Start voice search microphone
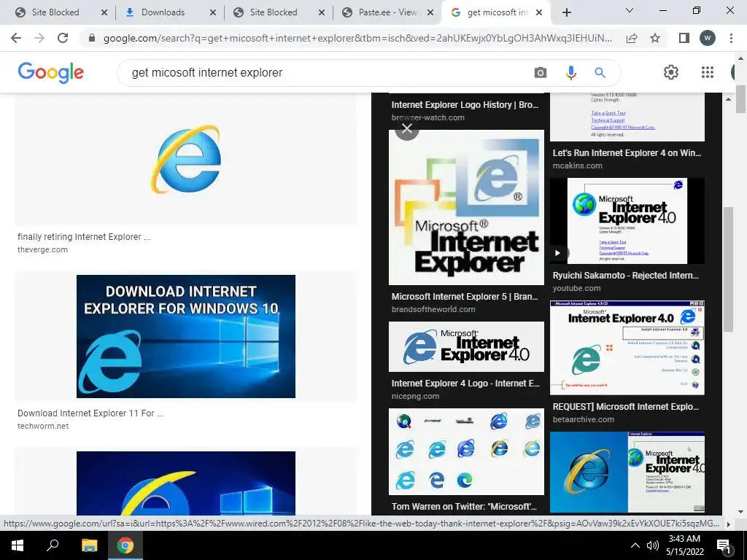The width and height of the screenshot is (747, 560). pos(570,72)
